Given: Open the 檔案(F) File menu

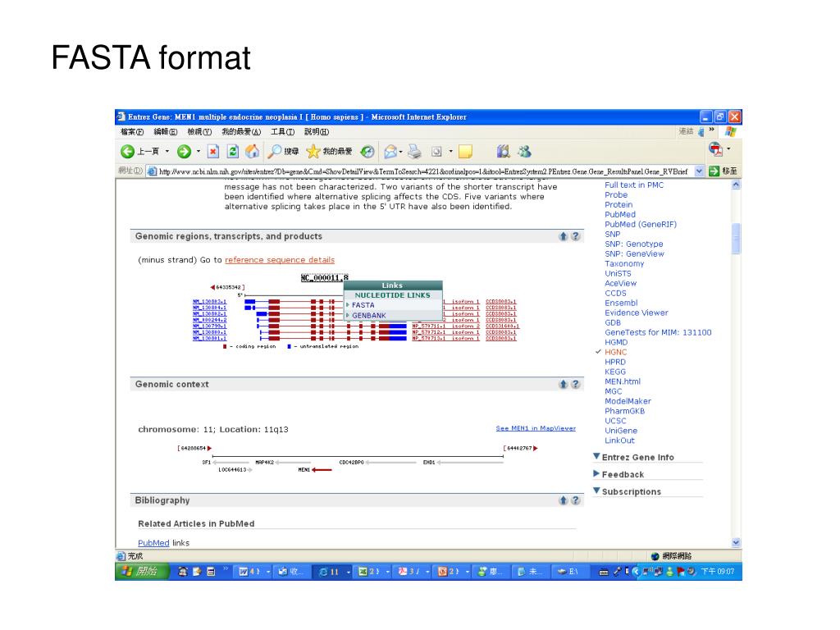Looking at the screenshot, I should click(132, 132).
